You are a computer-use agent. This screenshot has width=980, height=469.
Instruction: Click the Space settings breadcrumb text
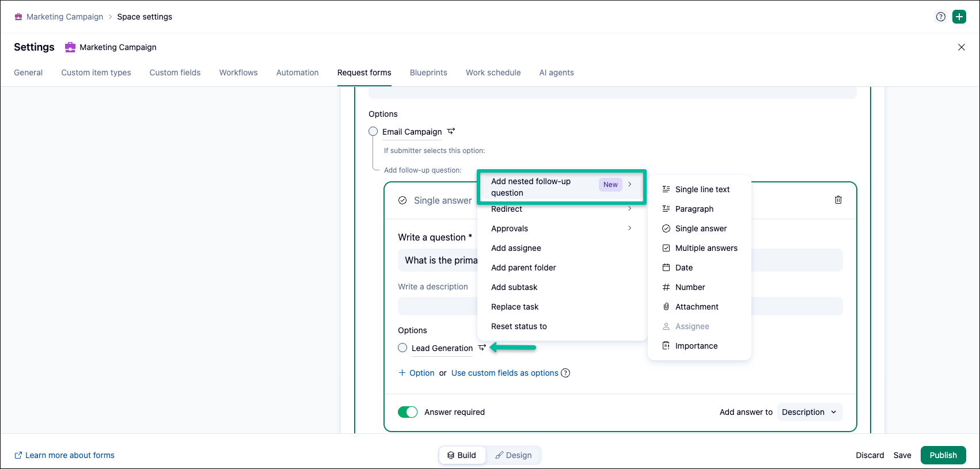click(145, 17)
